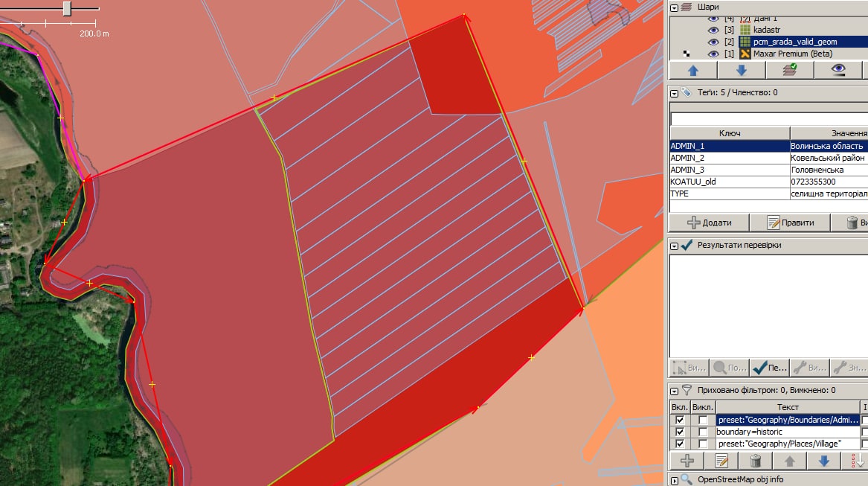Click the validator zoom button По… with magnifier
The height and width of the screenshot is (486, 868).
tap(730, 368)
